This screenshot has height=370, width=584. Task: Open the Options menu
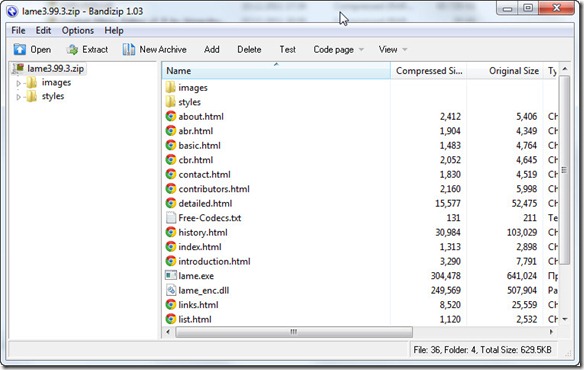77,31
